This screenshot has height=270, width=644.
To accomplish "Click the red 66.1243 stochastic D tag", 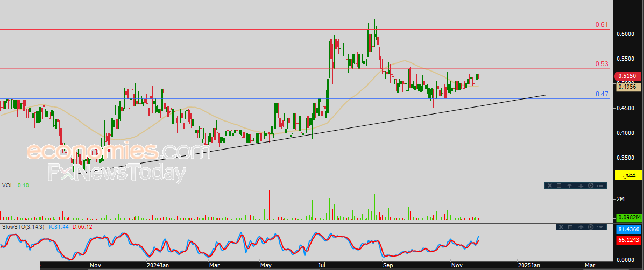I will tap(629, 240).
